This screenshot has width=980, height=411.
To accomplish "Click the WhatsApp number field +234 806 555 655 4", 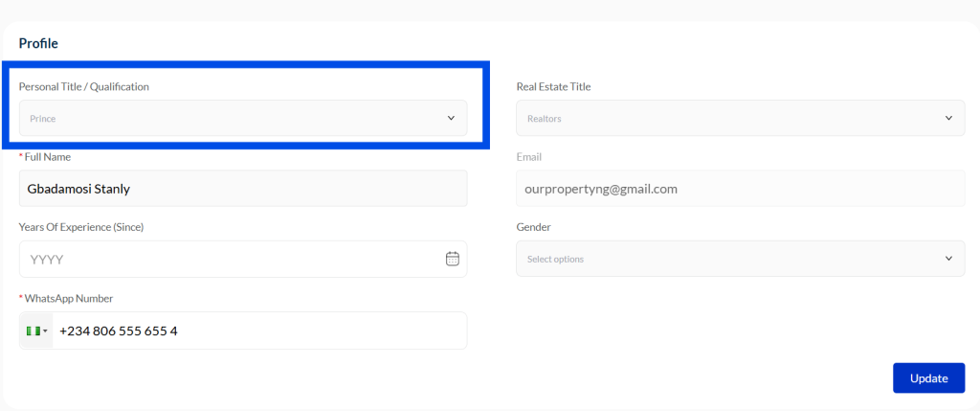I will pos(258,331).
